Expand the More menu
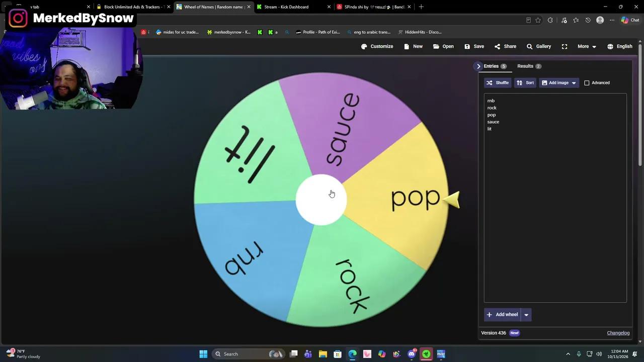 coord(587,46)
